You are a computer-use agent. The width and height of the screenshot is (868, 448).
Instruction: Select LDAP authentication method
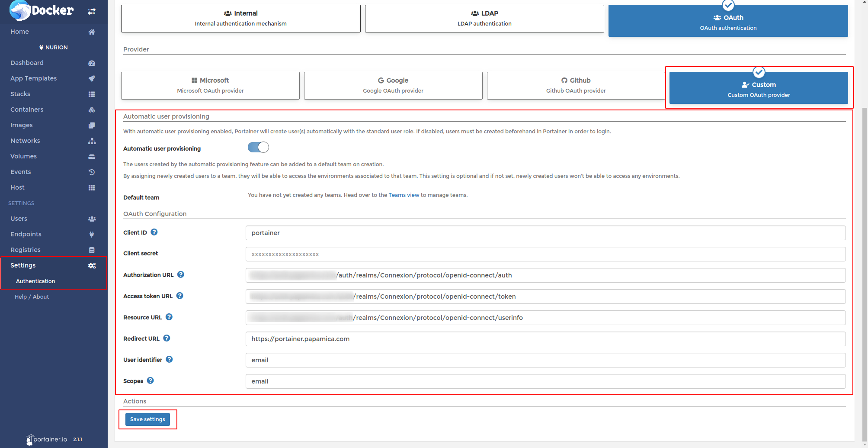coord(484,19)
